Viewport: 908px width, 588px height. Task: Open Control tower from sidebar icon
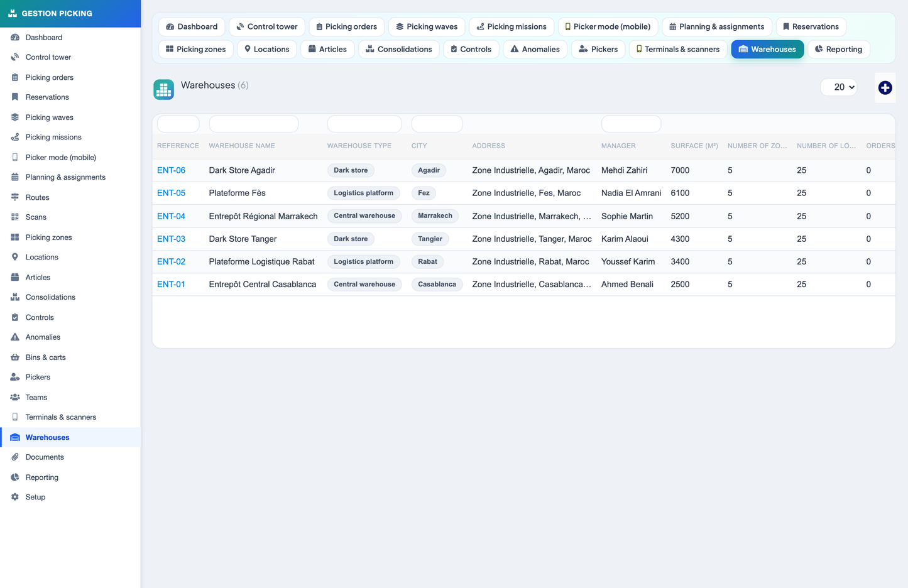coord(15,57)
